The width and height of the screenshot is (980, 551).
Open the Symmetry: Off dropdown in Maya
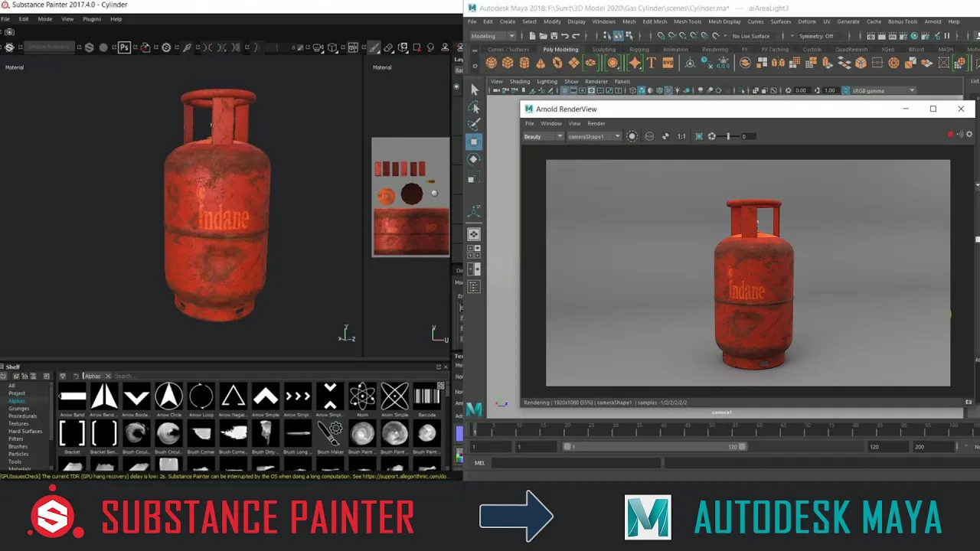(x=820, y=36)
